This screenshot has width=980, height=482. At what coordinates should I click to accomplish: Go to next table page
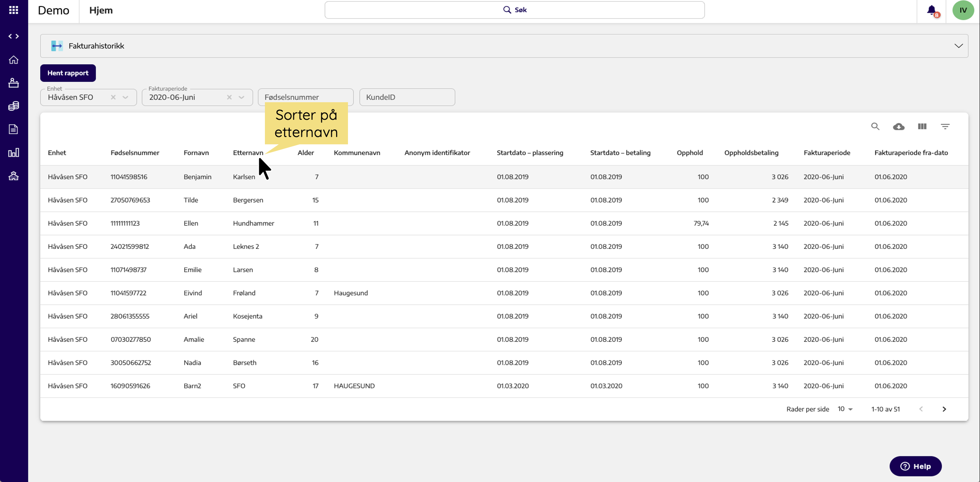tap(944, 409)
